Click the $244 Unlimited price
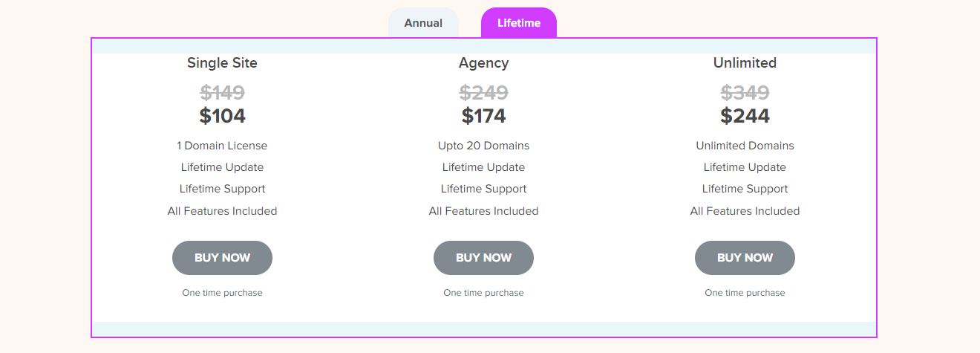The width and height of the screenshot is (980, 353). [745, 116]
